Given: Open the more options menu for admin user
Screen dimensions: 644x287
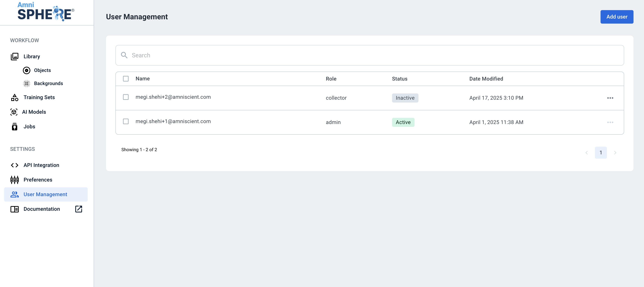Looking at the screenshot, I should pos(610,122).
